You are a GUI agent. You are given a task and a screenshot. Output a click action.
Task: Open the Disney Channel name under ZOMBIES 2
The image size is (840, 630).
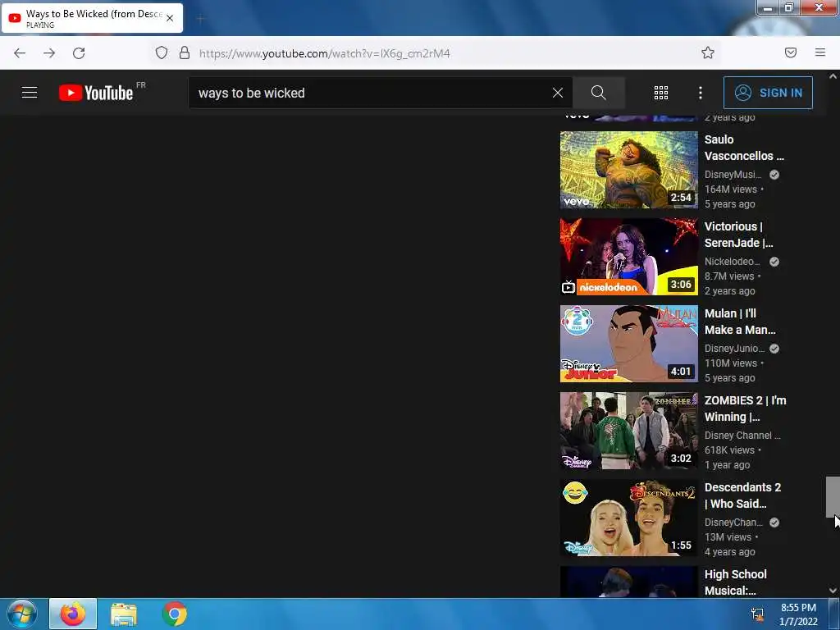click(742, 435)
